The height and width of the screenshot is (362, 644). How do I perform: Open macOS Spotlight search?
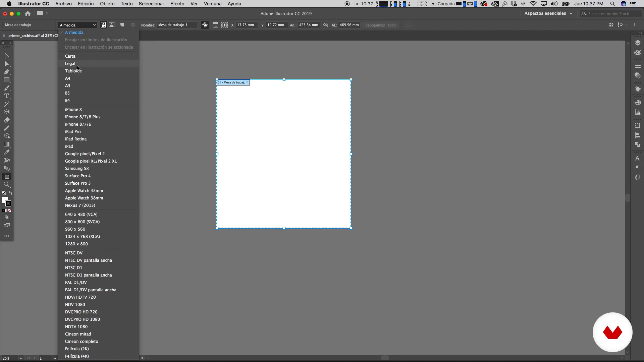(612, 4)
